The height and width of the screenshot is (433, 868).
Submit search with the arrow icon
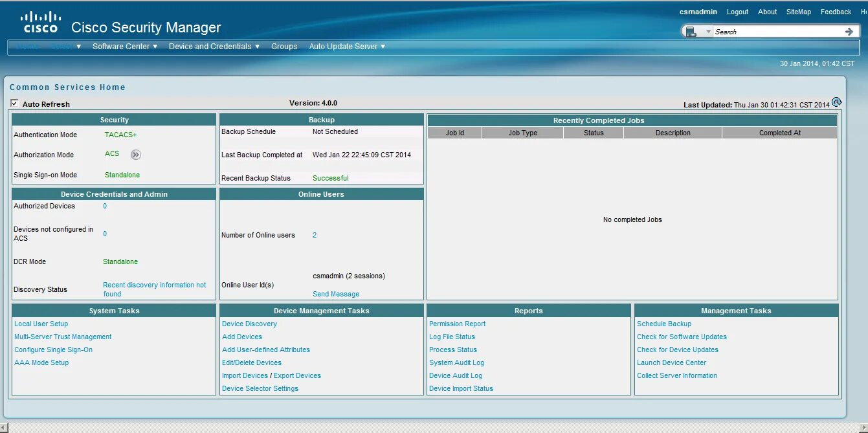(849, 31)
